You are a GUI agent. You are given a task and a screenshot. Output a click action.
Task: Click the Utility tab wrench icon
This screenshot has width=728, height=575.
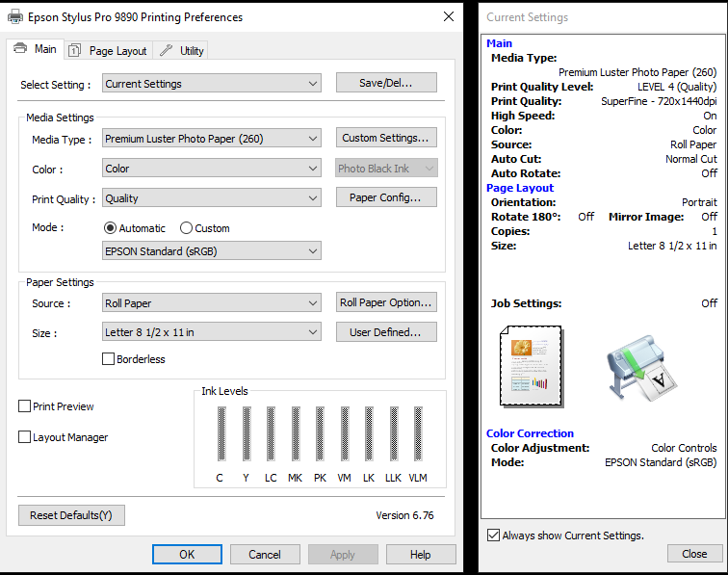coord(167,50)
